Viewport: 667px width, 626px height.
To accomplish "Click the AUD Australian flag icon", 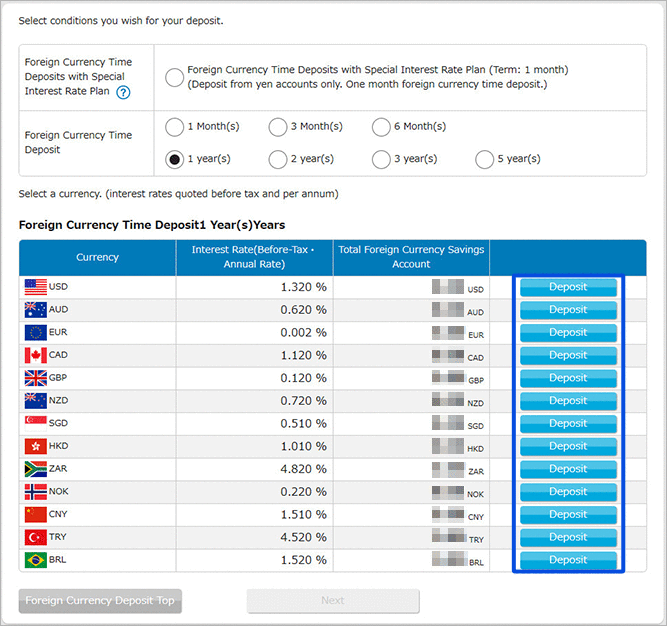I will 35,310.
